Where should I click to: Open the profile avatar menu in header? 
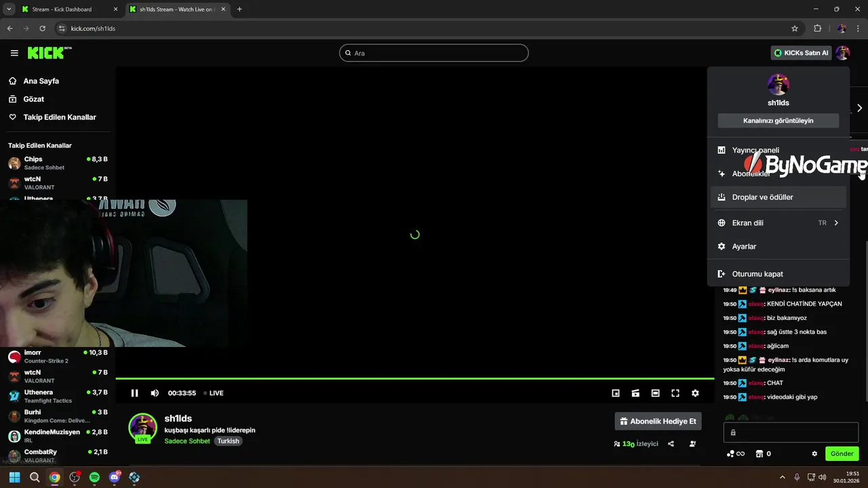point(842,53)
